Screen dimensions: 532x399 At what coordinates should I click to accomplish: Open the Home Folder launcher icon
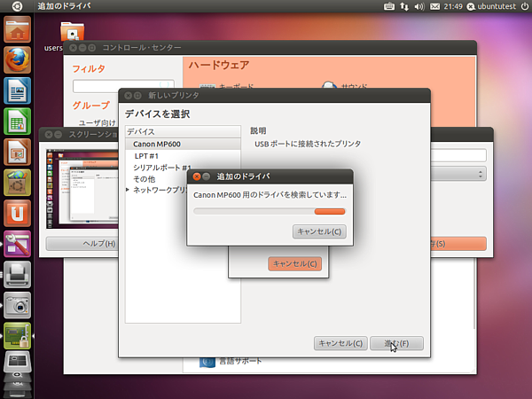pyautogui.click(x=18, y=29)
